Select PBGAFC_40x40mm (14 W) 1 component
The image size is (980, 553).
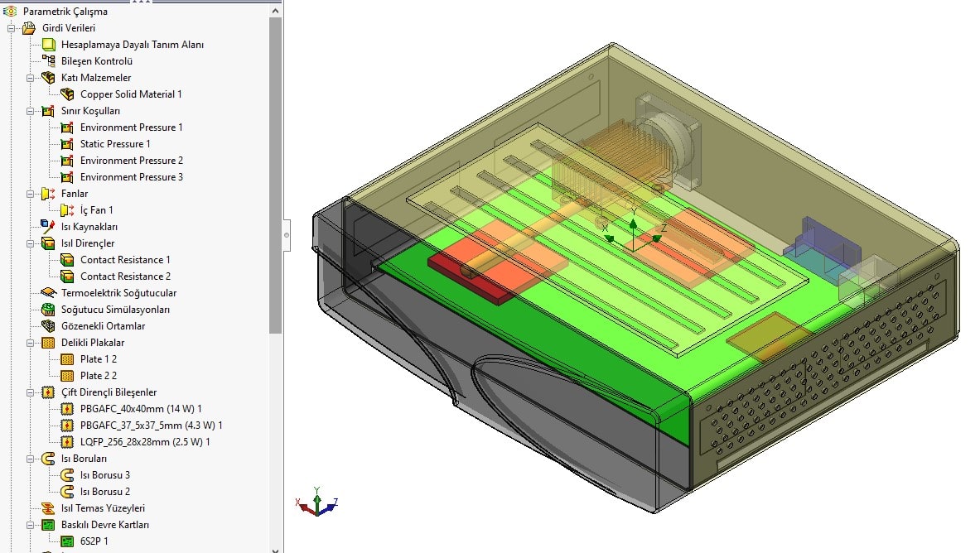[x=140, y=409]
